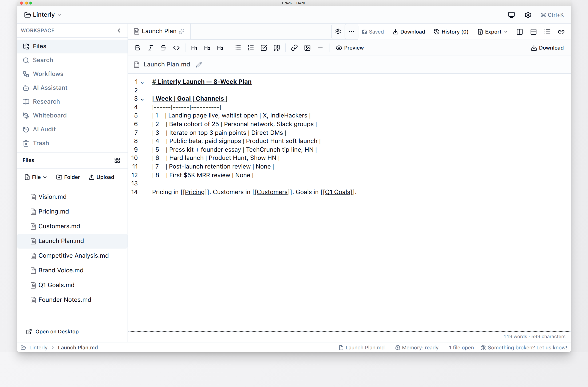Click the Saved status button
Viewport: 588px width, 387px height.
(373, 32)
